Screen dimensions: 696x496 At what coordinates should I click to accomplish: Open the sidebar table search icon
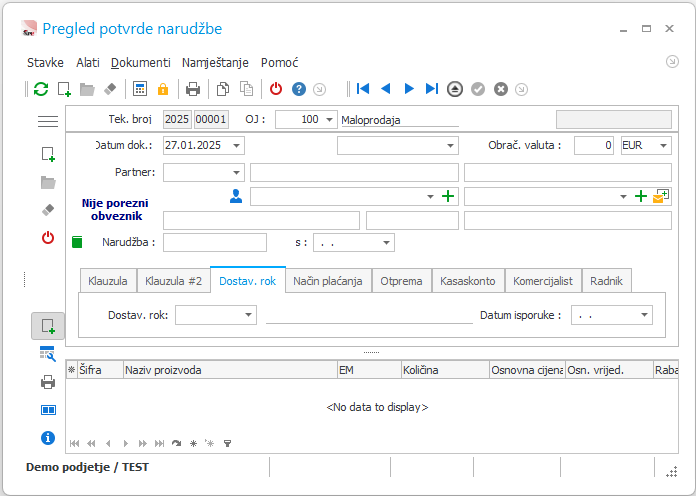coord(48,354)
